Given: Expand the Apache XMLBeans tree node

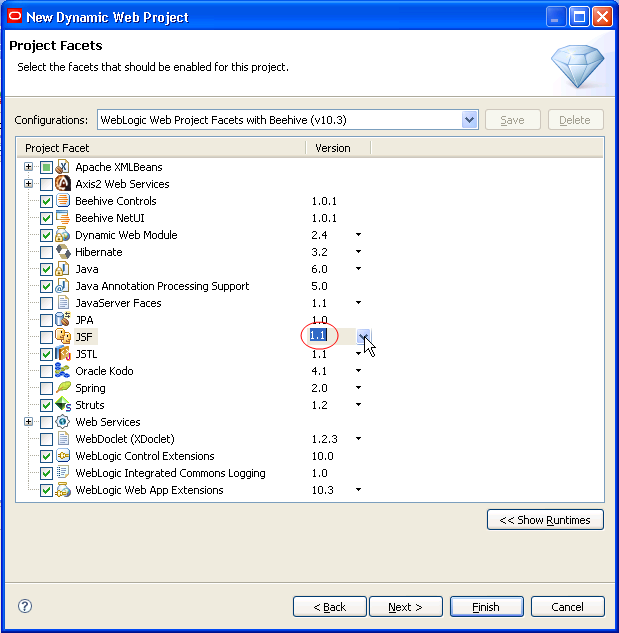Looking at the screenshot, I should click(28, 166).
